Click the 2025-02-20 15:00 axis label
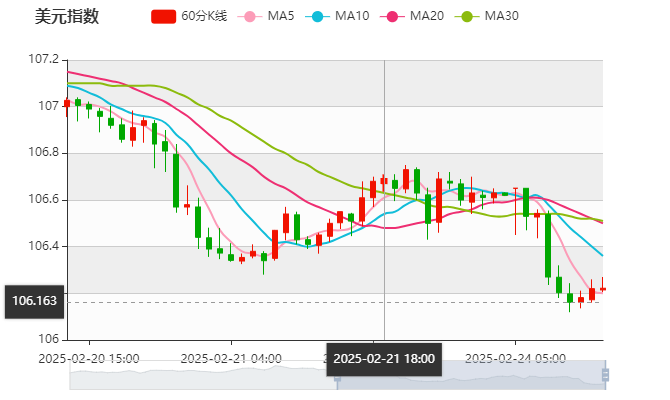The width and height of the screenshot is (670, 400). click(89, 359)
